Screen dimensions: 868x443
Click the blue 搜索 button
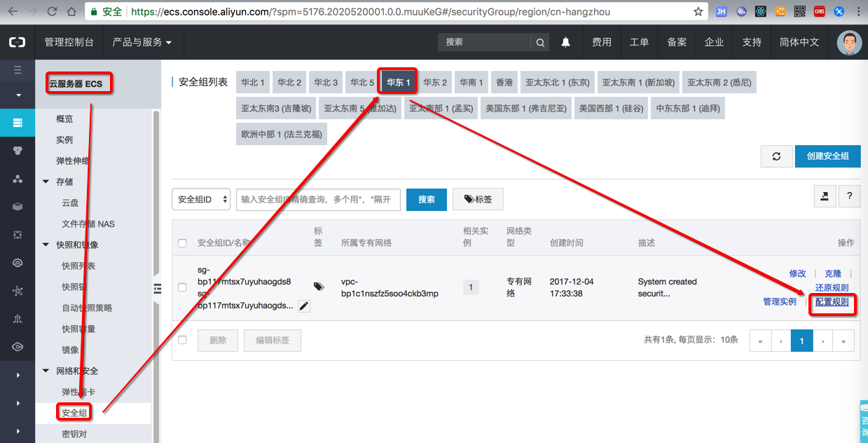(427, 199)
